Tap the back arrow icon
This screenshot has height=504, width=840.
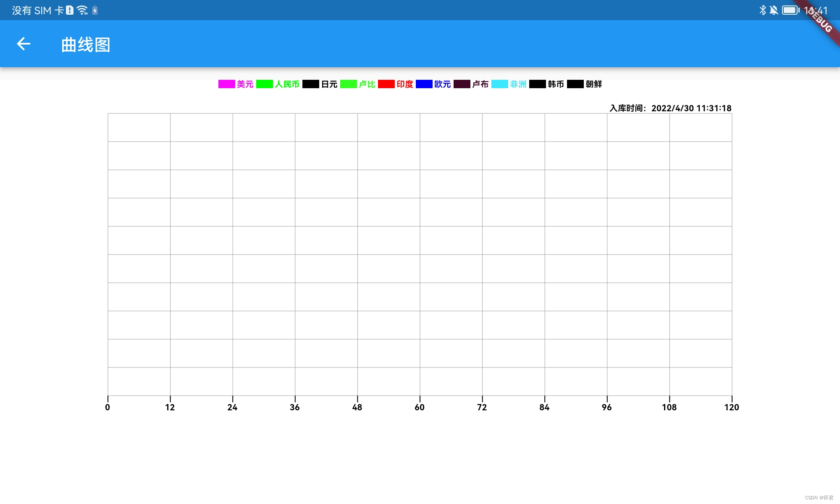(x=24, y=44)
